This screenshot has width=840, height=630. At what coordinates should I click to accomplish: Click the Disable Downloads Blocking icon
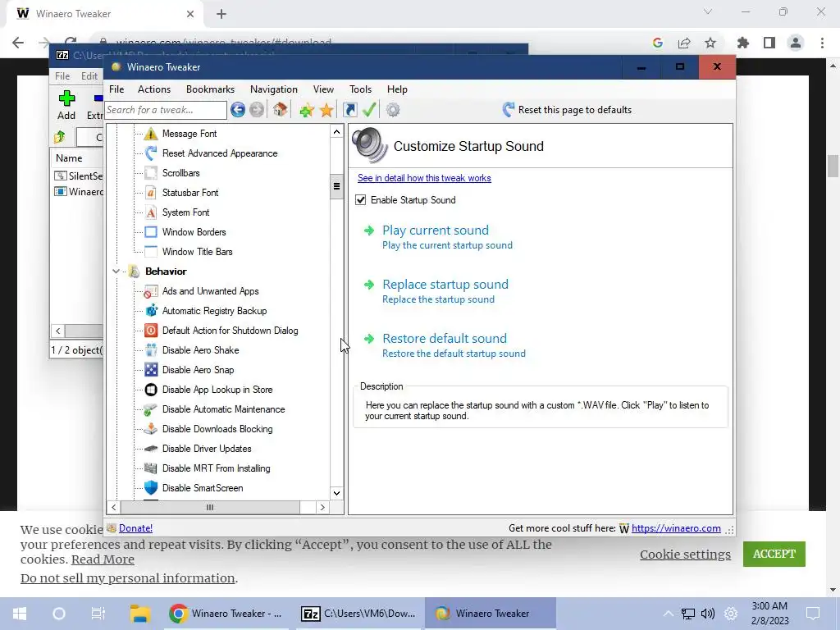coord(151,429)
